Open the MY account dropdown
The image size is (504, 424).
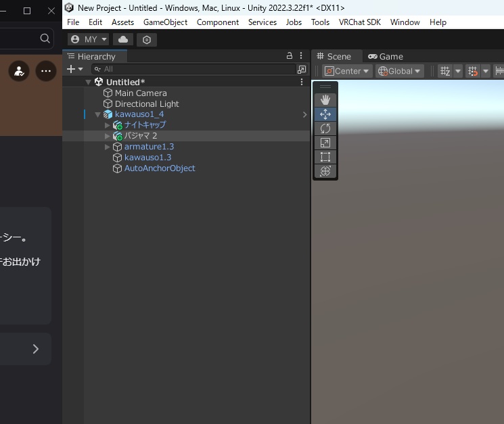coord(89,39)
